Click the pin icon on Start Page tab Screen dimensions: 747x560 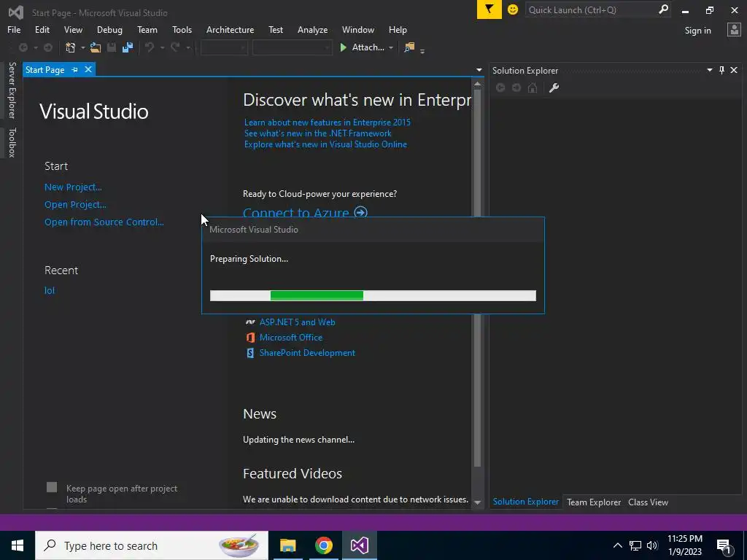[x=75, y=69]
